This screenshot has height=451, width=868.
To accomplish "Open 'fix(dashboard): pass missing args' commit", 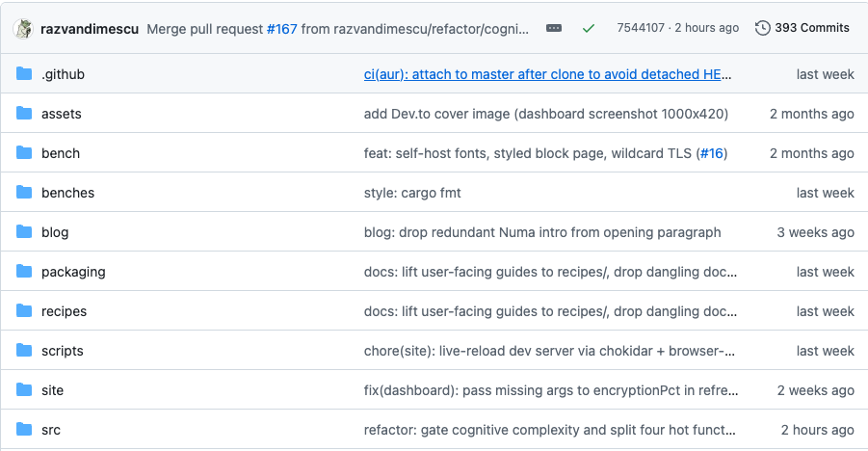I will point(551,390).
